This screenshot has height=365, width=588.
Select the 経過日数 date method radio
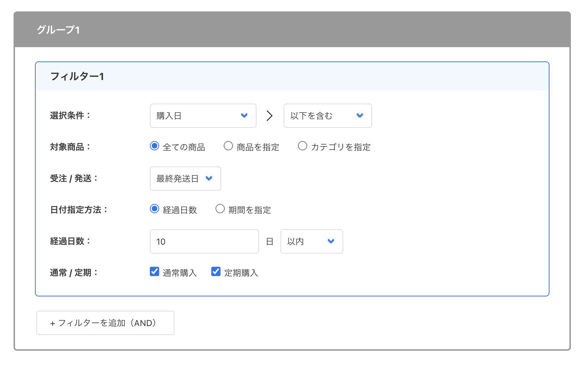coord(154,209)
